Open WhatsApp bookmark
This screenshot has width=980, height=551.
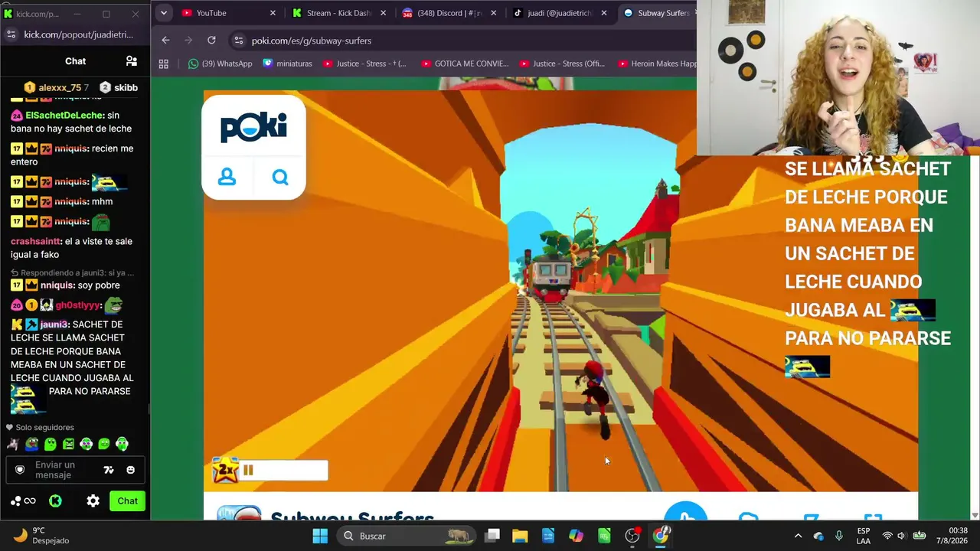click(x=220, y=64)
